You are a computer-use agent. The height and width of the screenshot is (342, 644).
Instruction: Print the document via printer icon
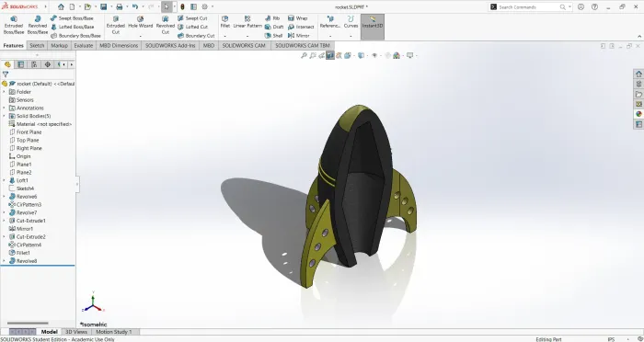[x=119, y=6]
